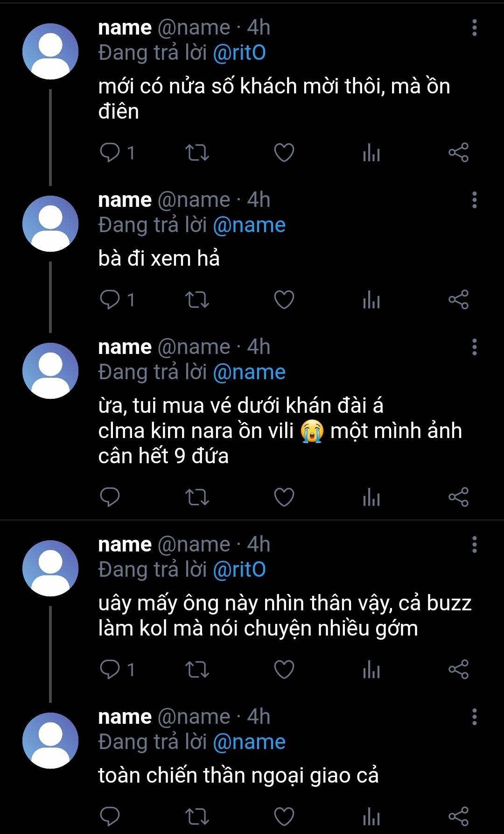The height and width of the screenshot is (834, 504).
Task: View analytics for "kim nara" tweet
Action: pos(371,497)
